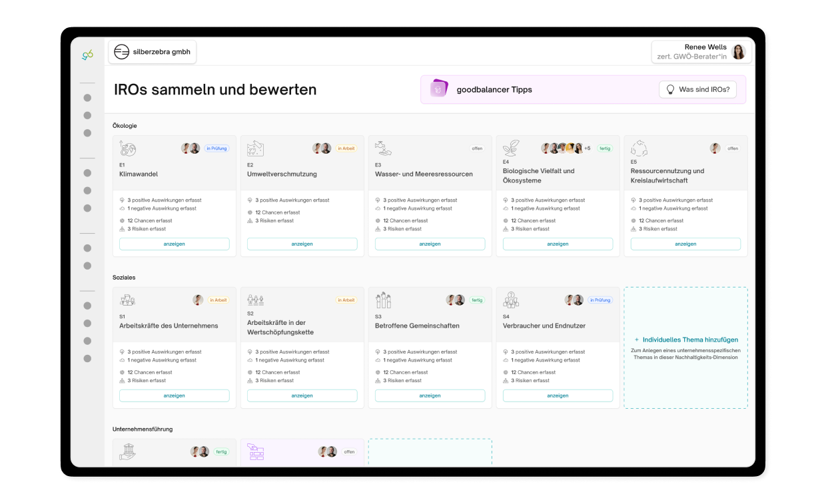
Task: Select the Betroffene Gemeinschaften community icon
Action: tap(382, 298)
